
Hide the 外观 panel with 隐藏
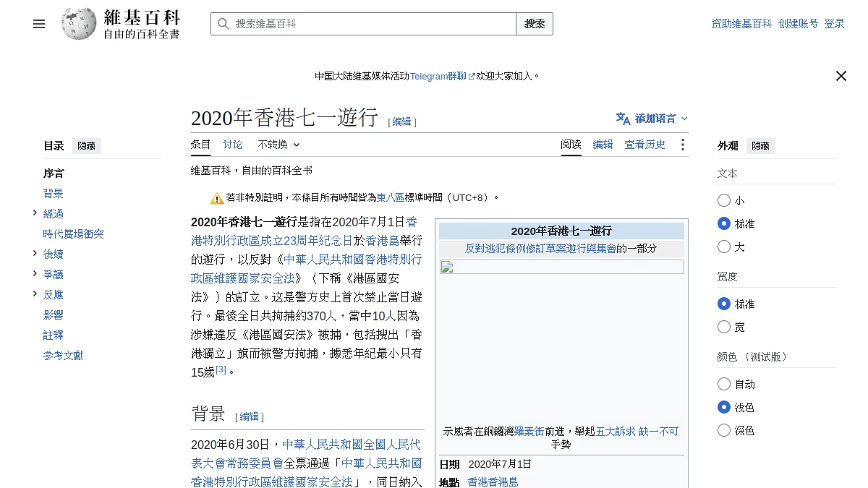pos(761,146)
